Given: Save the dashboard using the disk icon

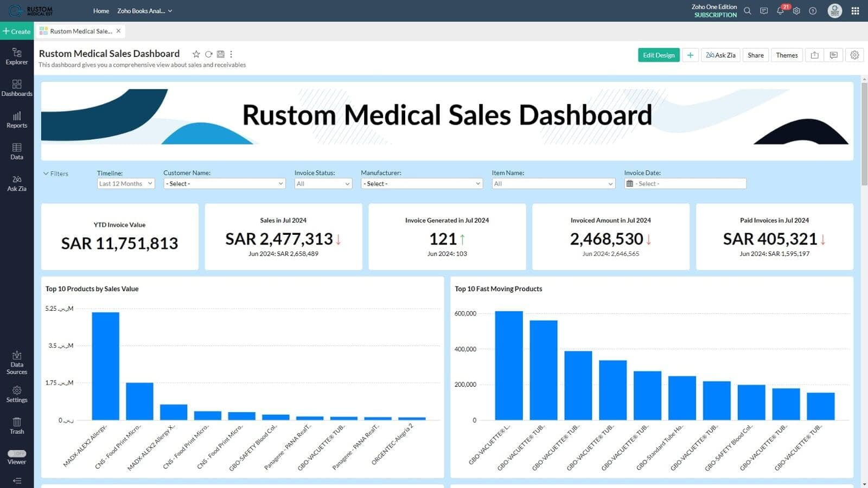Looking at the screenshot, I should [220, 54].
